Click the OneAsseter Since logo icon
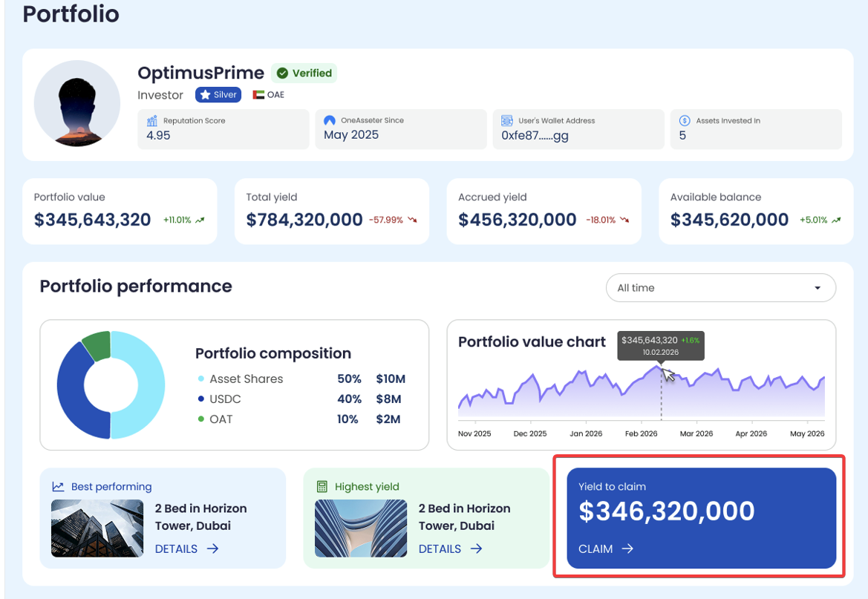This screenshot has height=599, width=868. [x=330, y=121]
